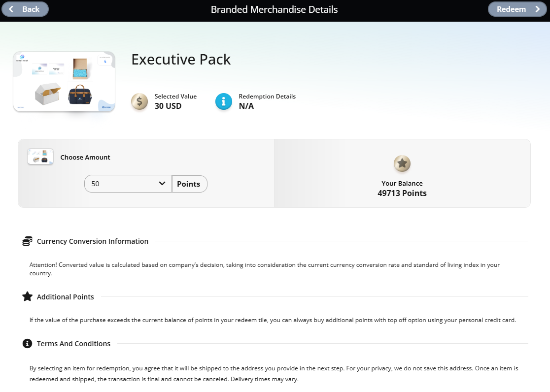Select the Currency Conversion Information heading
The width and height of the screenshot is (550, 392).
pos(93,241)
